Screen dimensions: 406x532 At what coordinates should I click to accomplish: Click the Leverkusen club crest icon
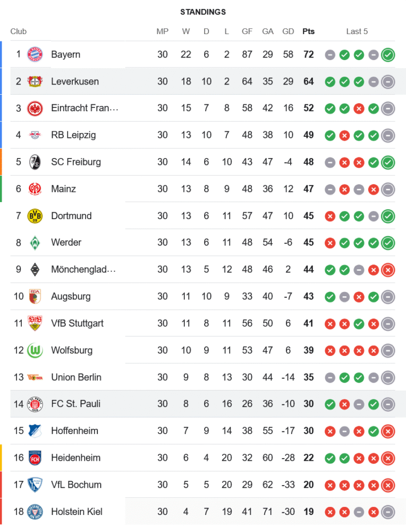(35, 81)
